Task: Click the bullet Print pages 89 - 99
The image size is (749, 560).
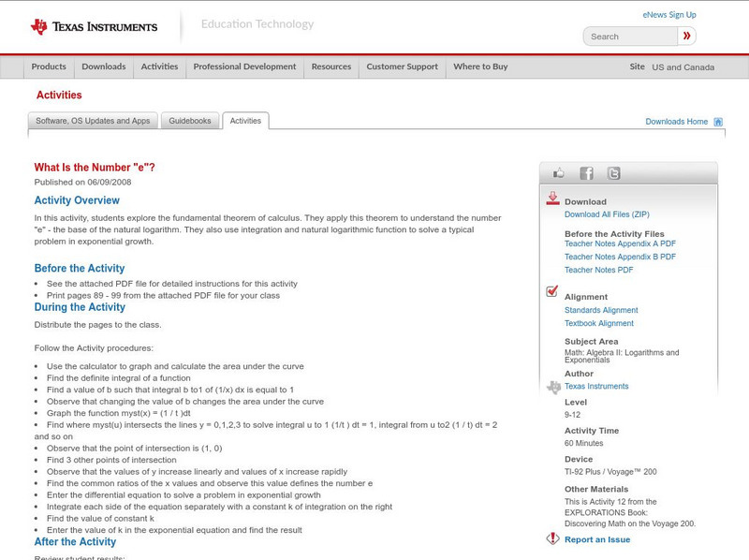Action: click(163, 295)
